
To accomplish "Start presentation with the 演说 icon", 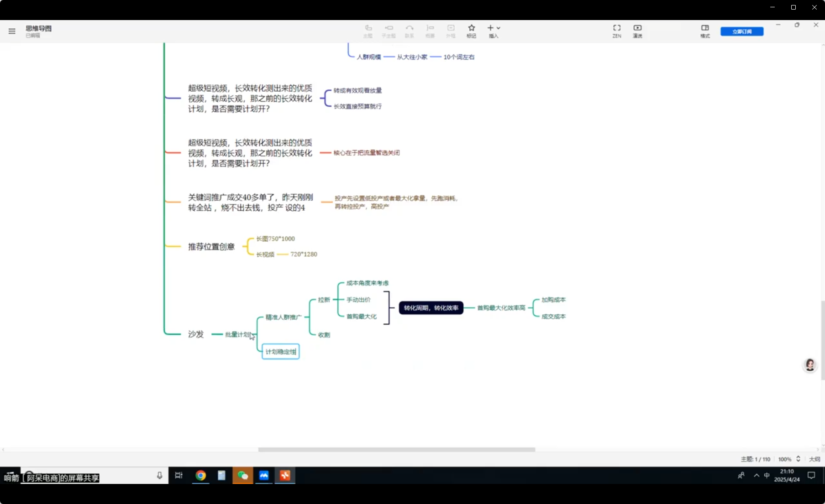I will pyautogui.click(x=637, y=31).
